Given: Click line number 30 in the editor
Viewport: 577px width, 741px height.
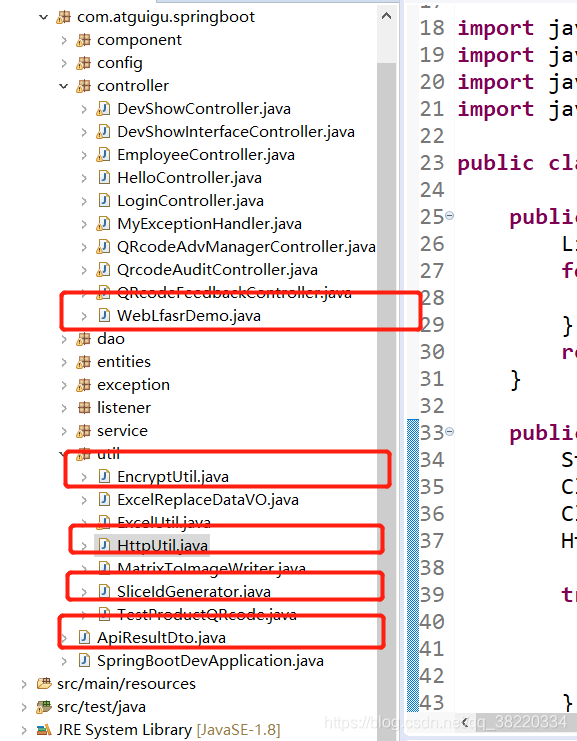Looking at the screenshot, I should [432, 352].
